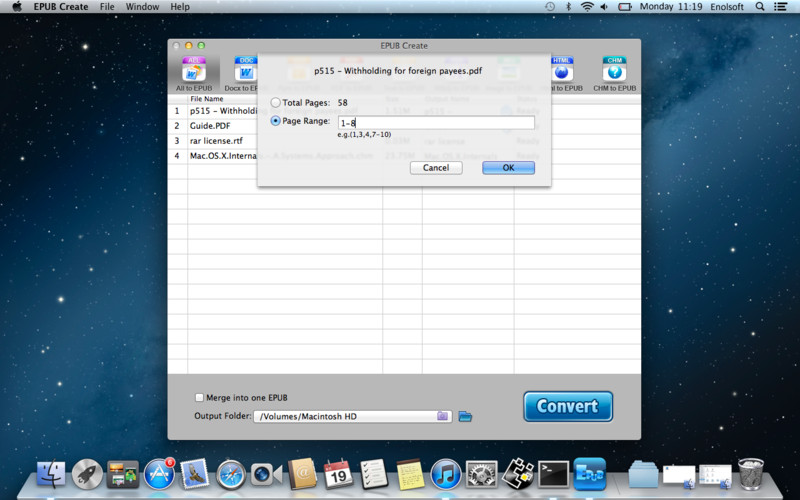Select the Total Pages radio button
This screenshot has height=500, width=800.
point(276,103)
